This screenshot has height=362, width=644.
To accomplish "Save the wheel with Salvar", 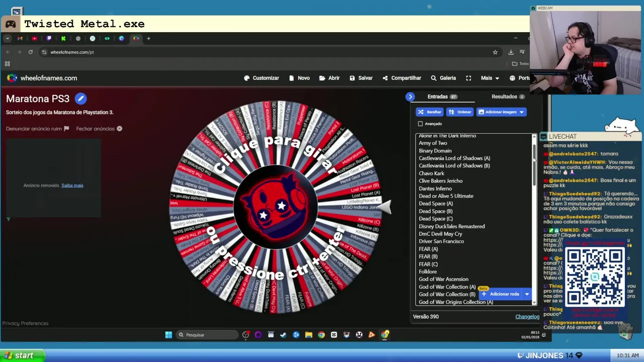I will [361, 78].
